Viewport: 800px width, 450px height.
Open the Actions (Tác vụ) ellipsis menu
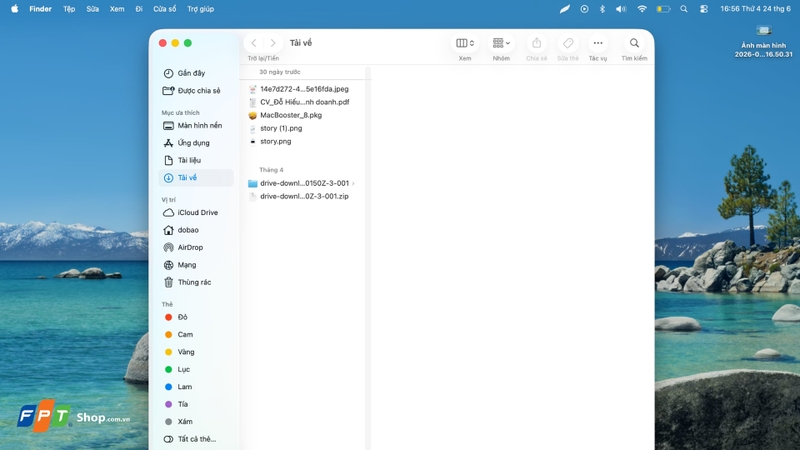[598, 43]
